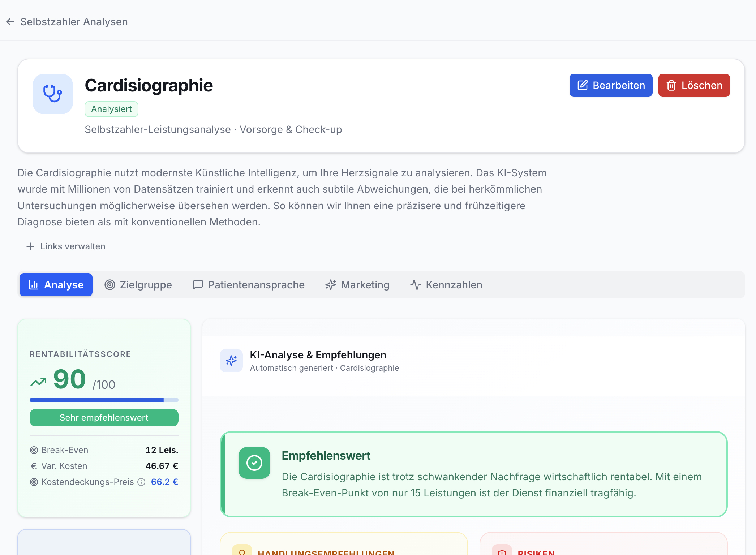Click the sparkle icon of KI-Analyse & Empfehlungen
Image resolution: width=756 pixels, height=555 pixels.
coord(231,361)
